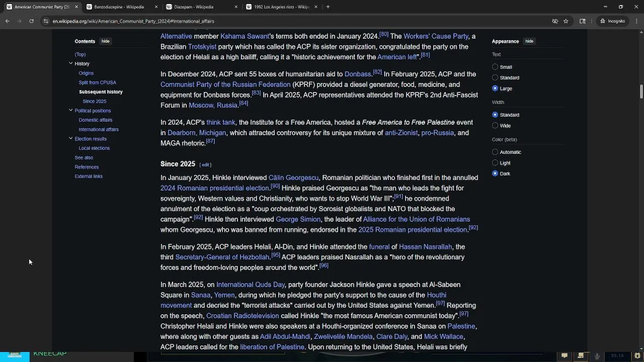Click the third-party cookies eye icon
The width and height of the screenshot is (644, 362).
click(x=555, y=21)
